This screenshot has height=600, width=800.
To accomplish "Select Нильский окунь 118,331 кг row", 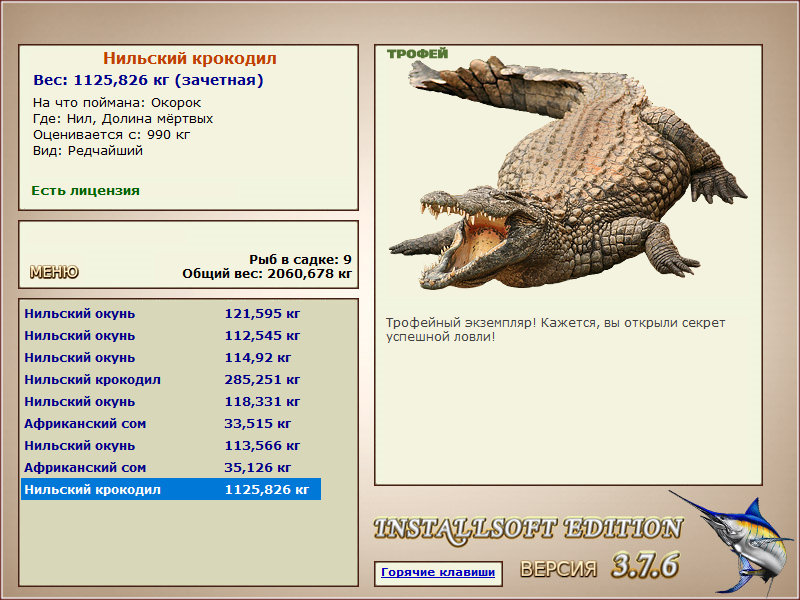I will (x=171, y=401).
